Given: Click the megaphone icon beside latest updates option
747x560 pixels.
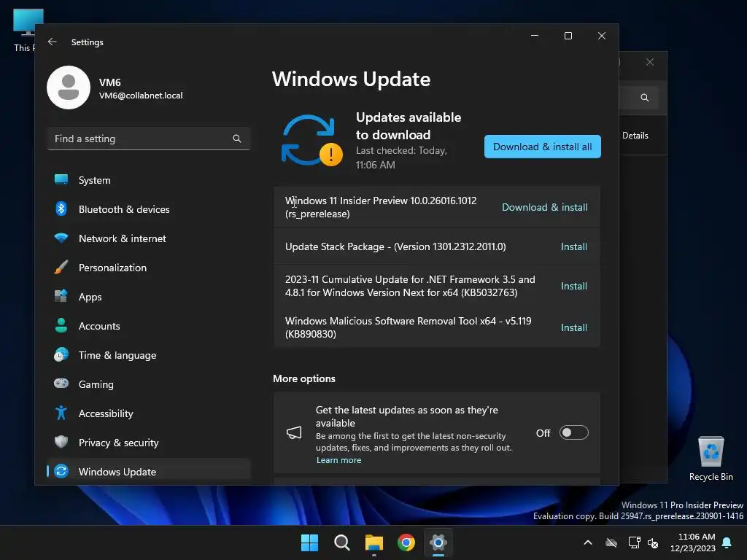Looking at the screenshot, I should 294,432.
